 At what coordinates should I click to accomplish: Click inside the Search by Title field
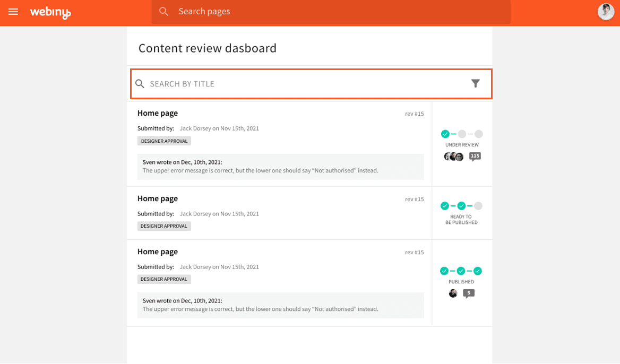[x=265, y=83]
